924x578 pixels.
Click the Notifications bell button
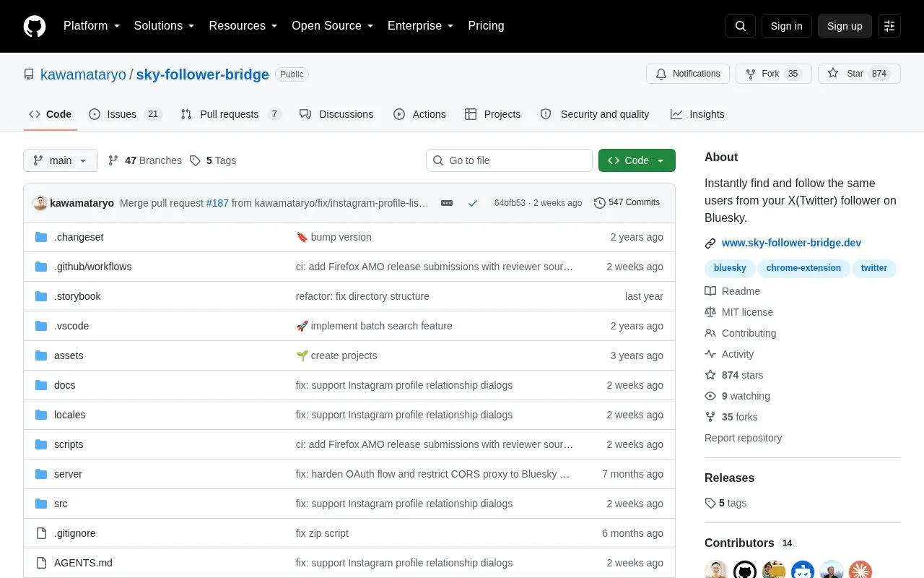(688, 74)
